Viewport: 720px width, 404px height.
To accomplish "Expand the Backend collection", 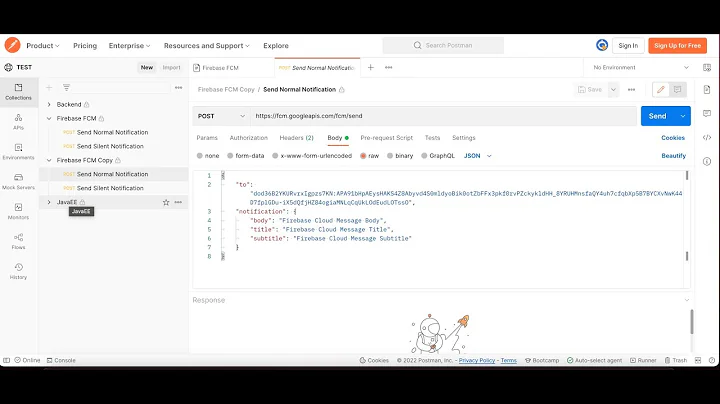I will [49, 105].
